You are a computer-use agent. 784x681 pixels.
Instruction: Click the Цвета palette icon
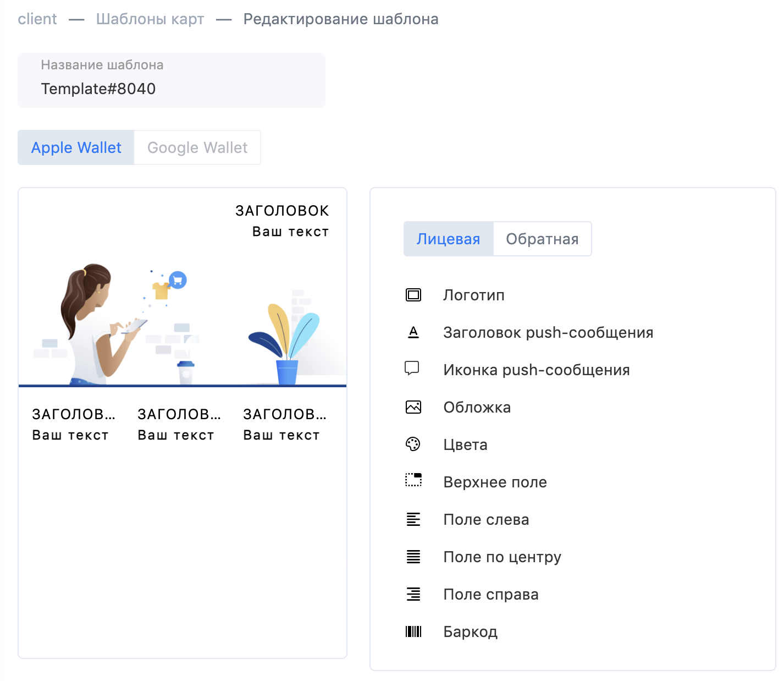413,444
